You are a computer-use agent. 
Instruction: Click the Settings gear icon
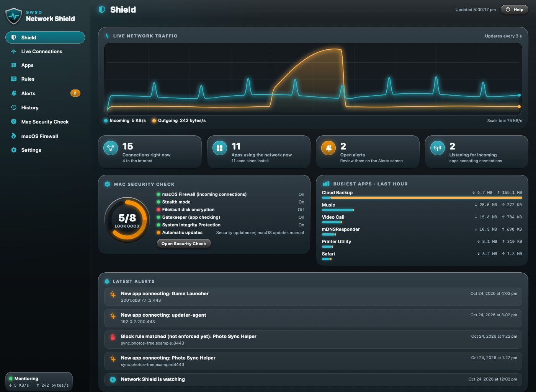click(x=14, y=150)
